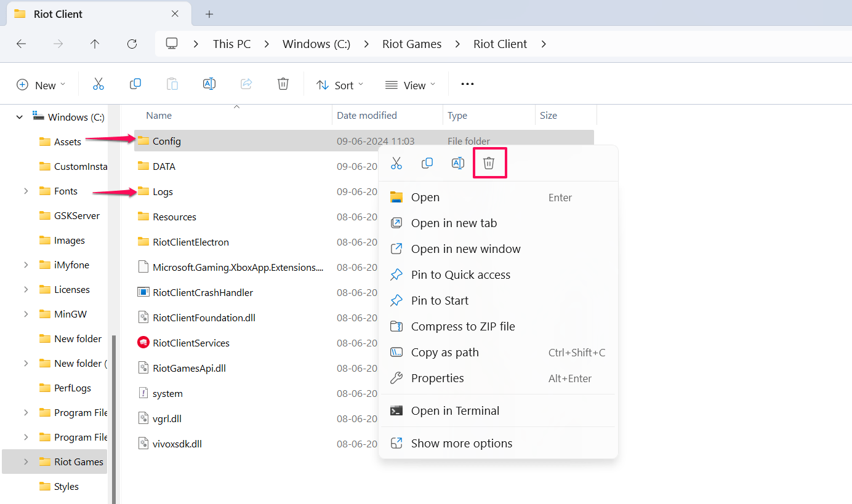Click the Delete trash icon in the toolbar
852x504 pixels.
283,84
